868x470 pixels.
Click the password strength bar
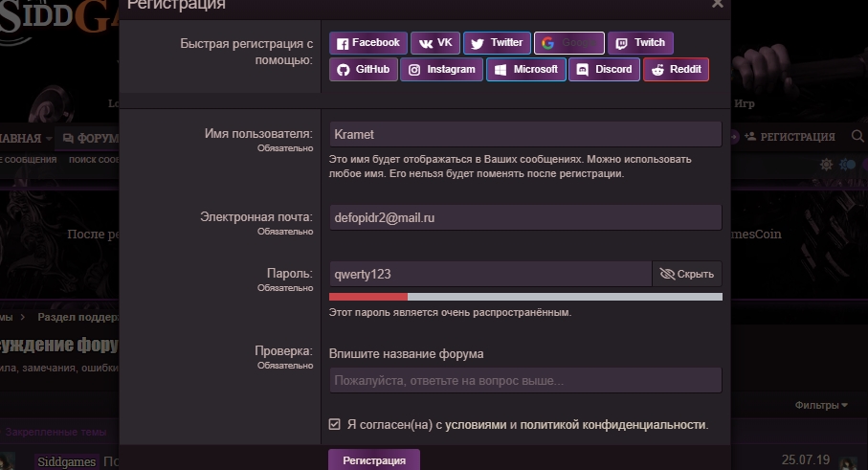click(525, 297)
